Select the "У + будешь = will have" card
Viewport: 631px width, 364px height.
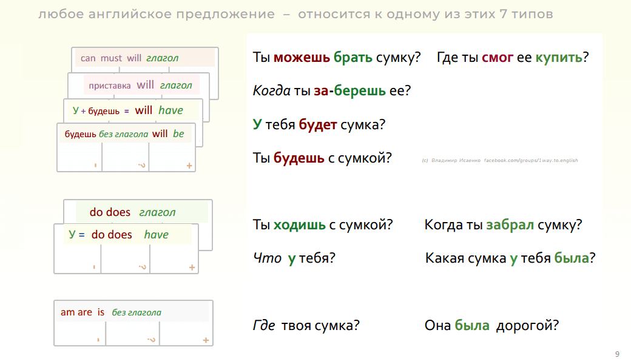(127, 110)
